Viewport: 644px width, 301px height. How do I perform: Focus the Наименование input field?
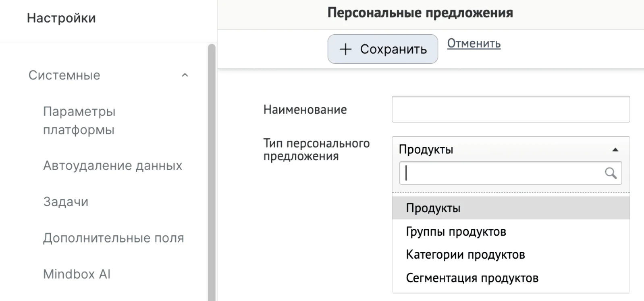[511, 109]
